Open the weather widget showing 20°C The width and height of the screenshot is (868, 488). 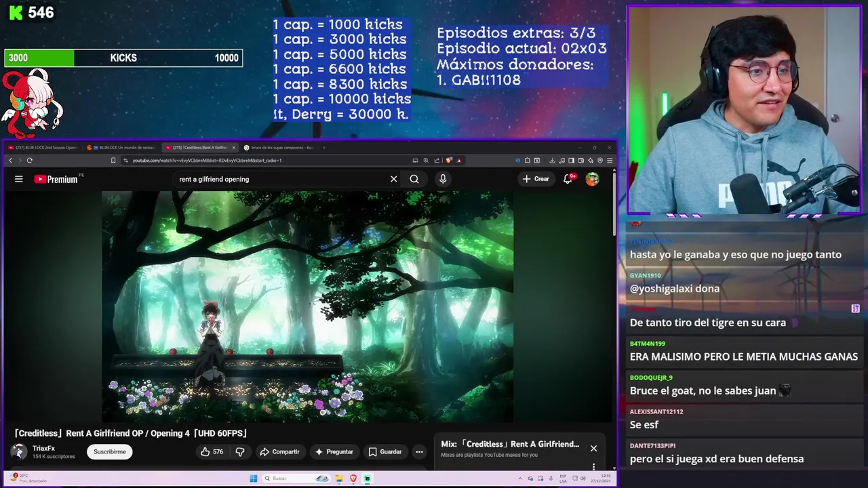pos(27,479)
